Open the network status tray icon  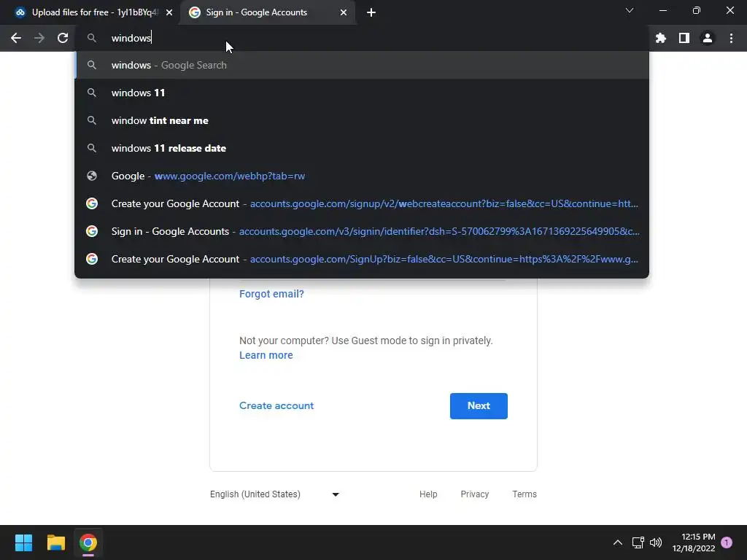[638, 542]
